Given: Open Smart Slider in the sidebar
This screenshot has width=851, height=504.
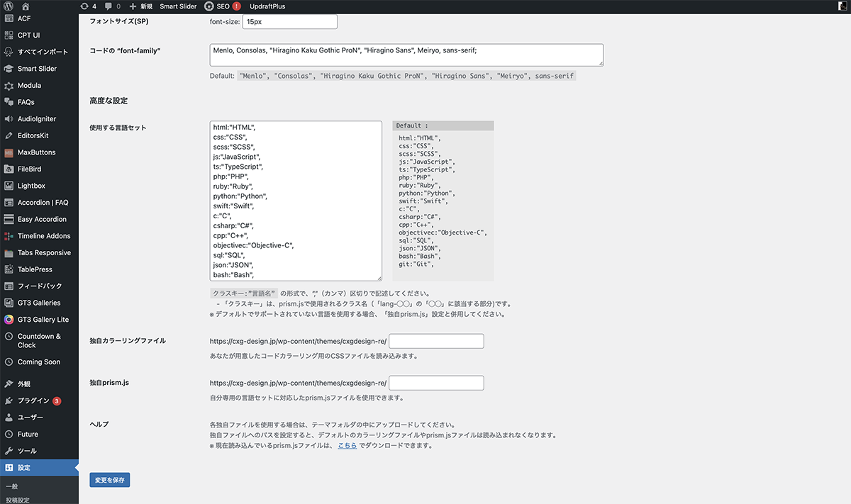Looking at the screenshot, I should pos(37,69).
